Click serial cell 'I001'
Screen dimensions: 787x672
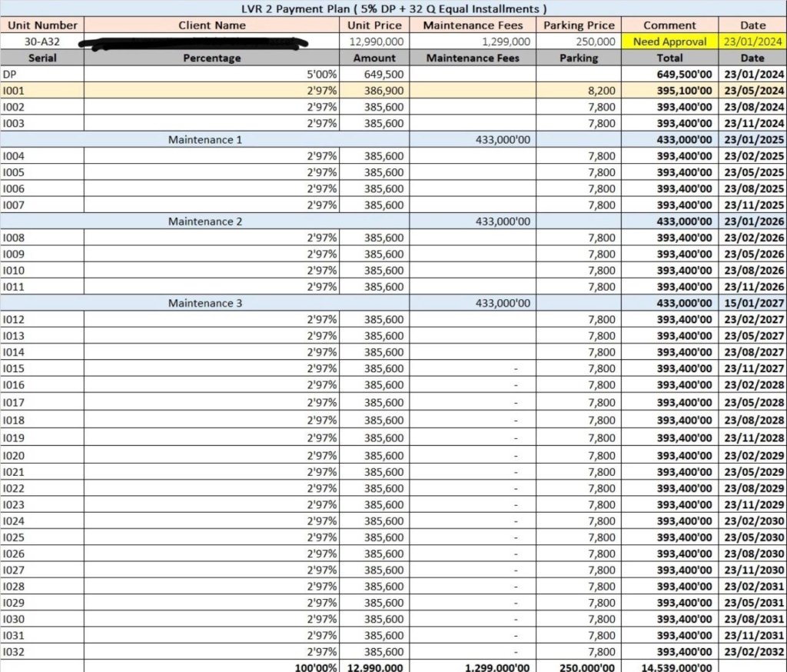[42, 91]
